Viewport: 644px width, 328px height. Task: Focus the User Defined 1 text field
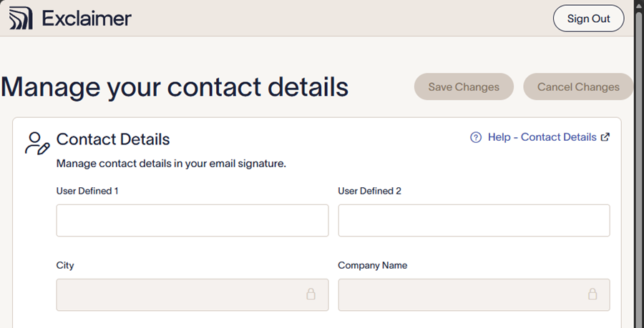coord(192,220)
